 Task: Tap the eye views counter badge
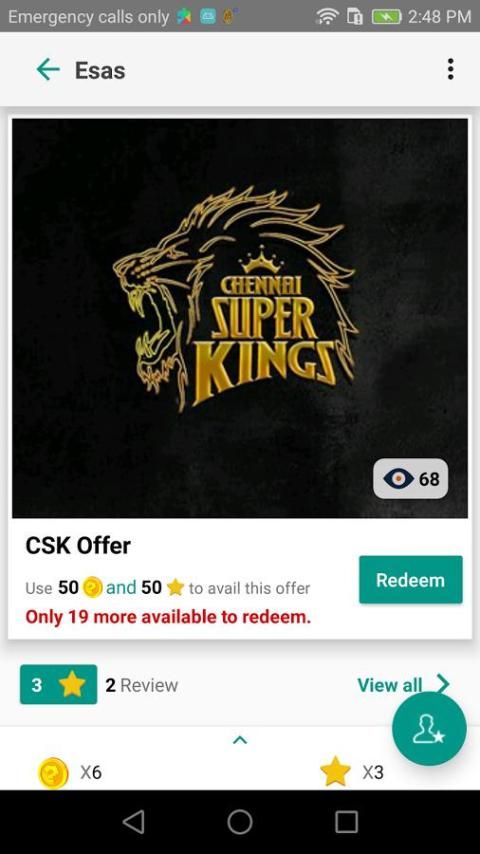coord(411,479)
